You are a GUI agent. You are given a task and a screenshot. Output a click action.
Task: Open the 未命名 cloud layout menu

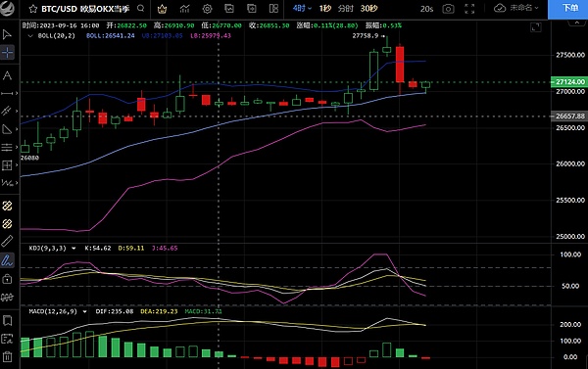coord(516,8)
